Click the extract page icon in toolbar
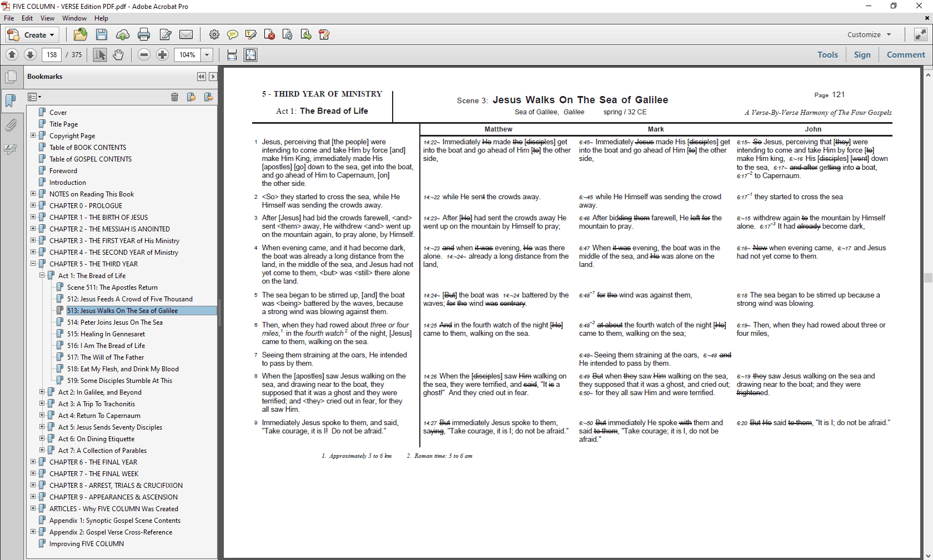This screenshot has height=560, width=933. click(306, 35)
